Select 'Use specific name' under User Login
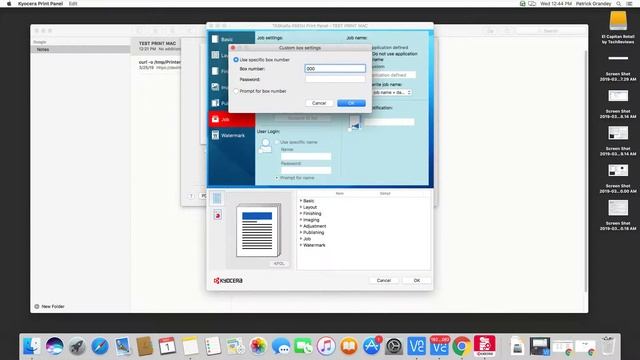Viewport: 640px width, 360px height. pos(277,142)
